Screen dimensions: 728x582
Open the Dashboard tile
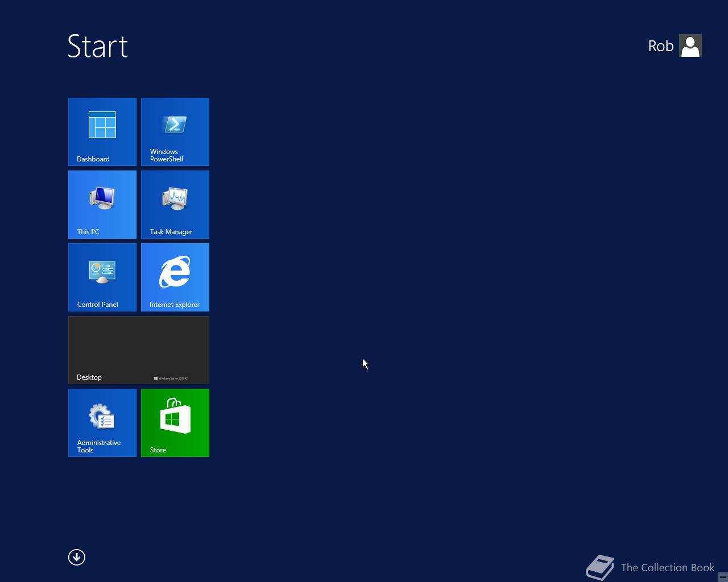102,132
